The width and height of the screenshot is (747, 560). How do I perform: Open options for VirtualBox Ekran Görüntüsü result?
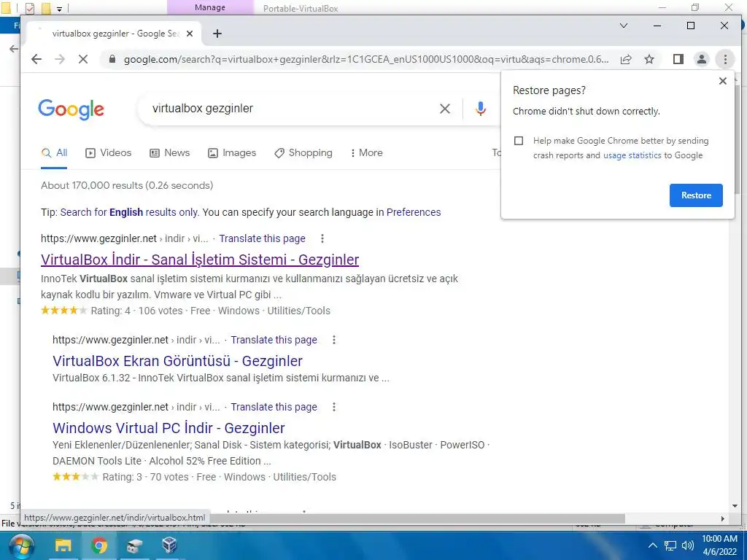pyautogui.click(x=334, y=340)
